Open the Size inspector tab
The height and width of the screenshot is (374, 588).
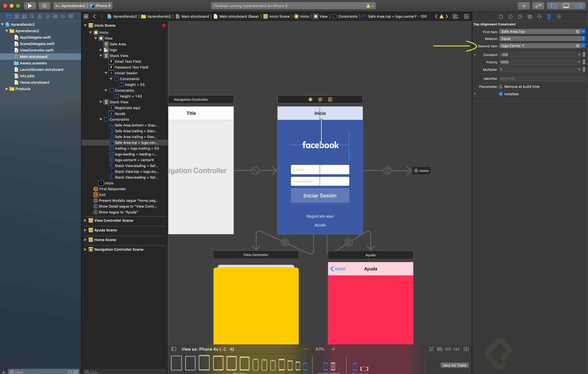pos(549,17)
